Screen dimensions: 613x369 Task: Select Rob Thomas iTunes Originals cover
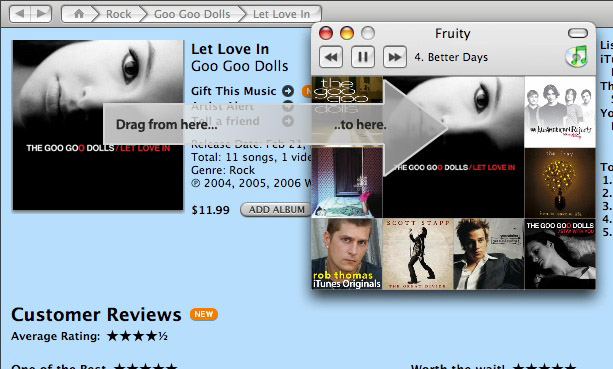click(347, 254)
